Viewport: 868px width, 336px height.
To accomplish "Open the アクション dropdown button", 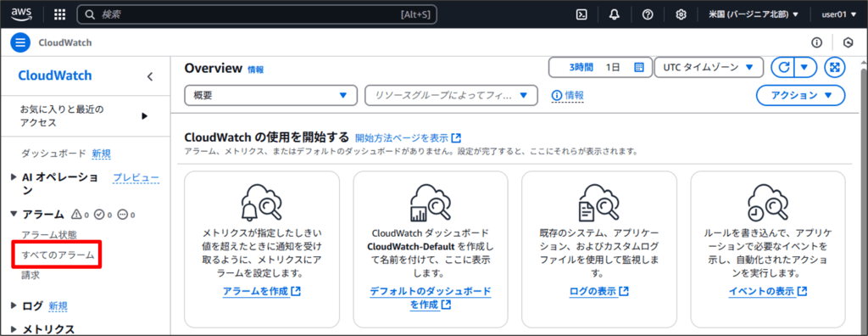I will [800, 95].
